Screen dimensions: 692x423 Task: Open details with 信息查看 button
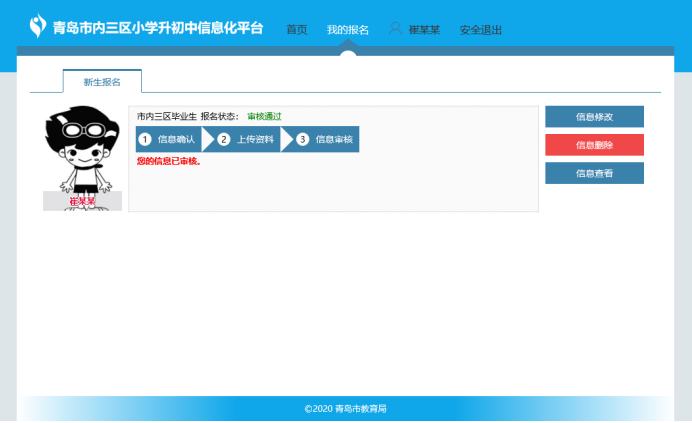pos(594,173)
